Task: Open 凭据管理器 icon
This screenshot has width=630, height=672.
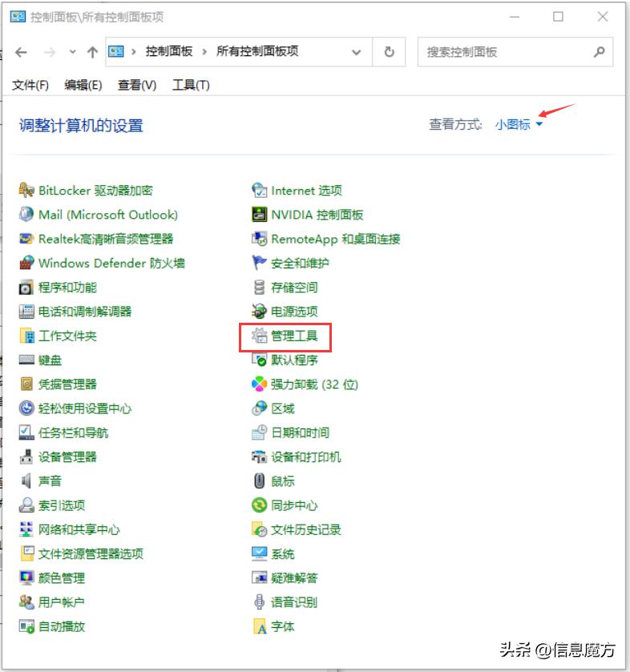Action: tap(26, 384)
